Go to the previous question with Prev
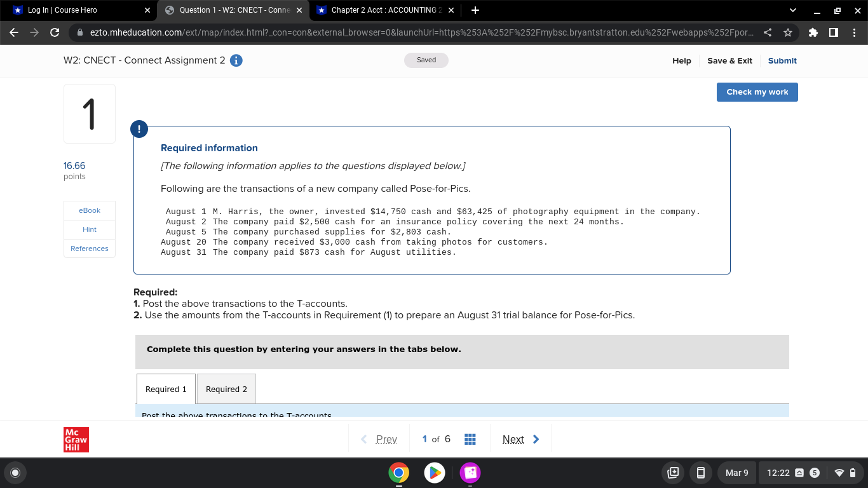This screenshot has width=868, height=488. tap(379, 439)
